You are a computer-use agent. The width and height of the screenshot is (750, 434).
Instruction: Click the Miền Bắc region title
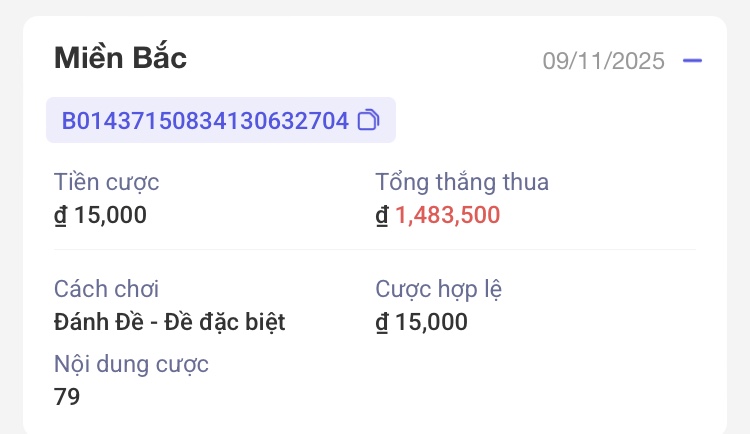coord(120,58)
